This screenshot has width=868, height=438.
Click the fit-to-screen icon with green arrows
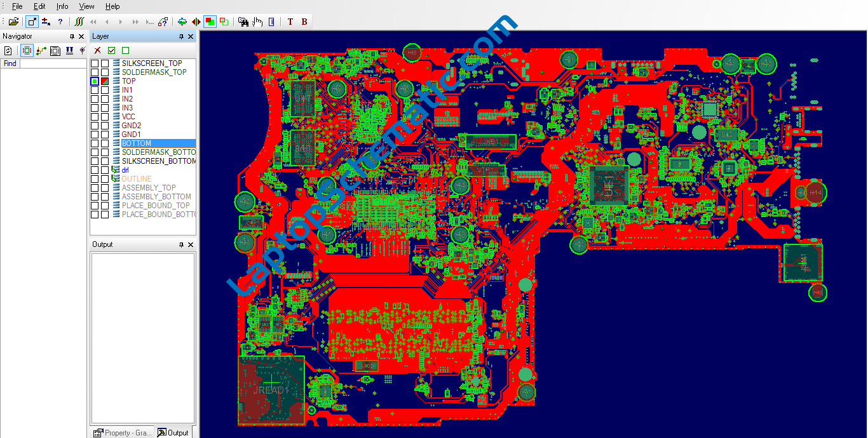point(182,22)
